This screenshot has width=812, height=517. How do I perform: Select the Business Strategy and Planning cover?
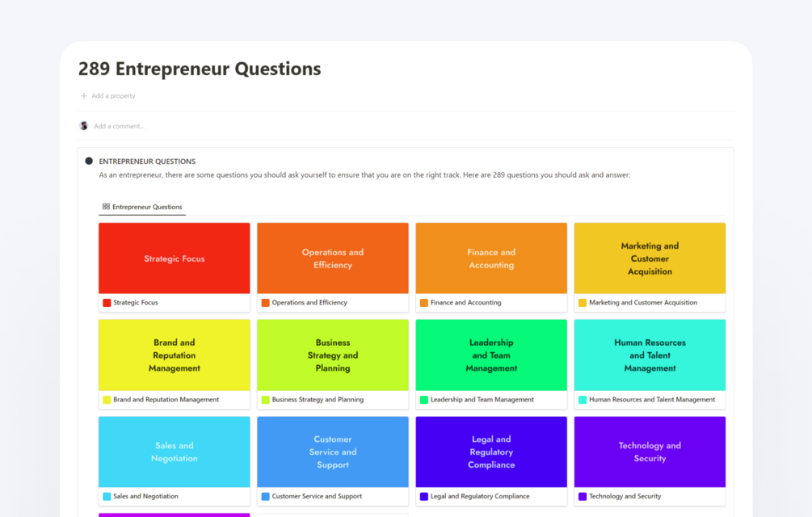pos(333,355)
